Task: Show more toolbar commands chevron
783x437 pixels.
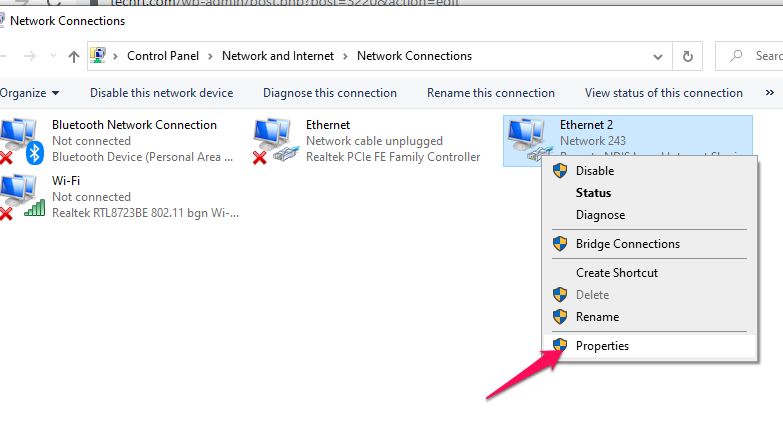Action: pyautogui.click(x=769, y=93)
